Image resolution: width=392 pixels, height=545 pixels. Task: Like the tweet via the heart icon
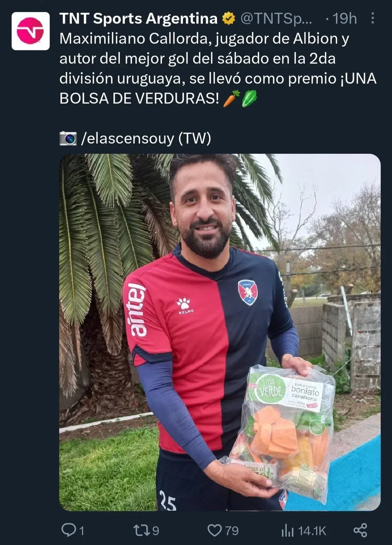214,530
